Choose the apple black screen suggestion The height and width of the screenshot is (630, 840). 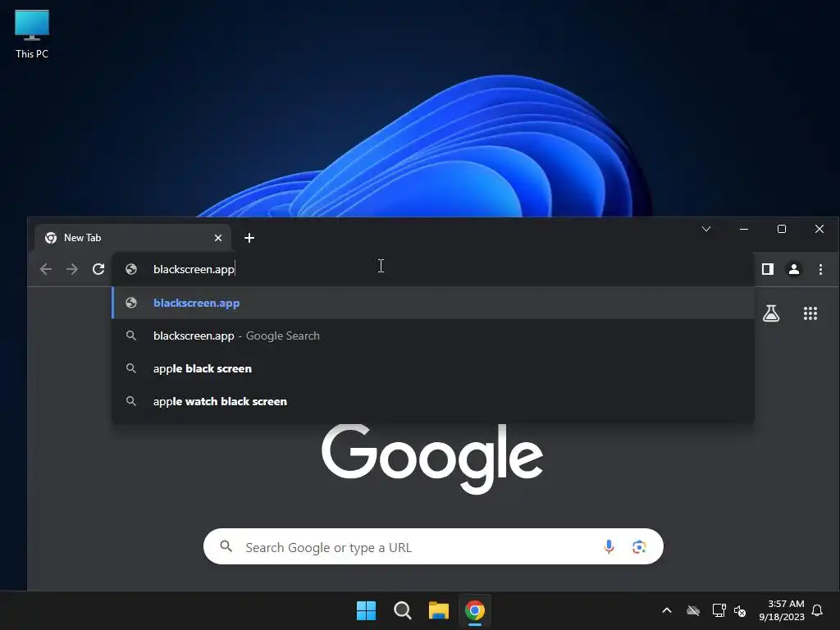[x=433, y=368]
